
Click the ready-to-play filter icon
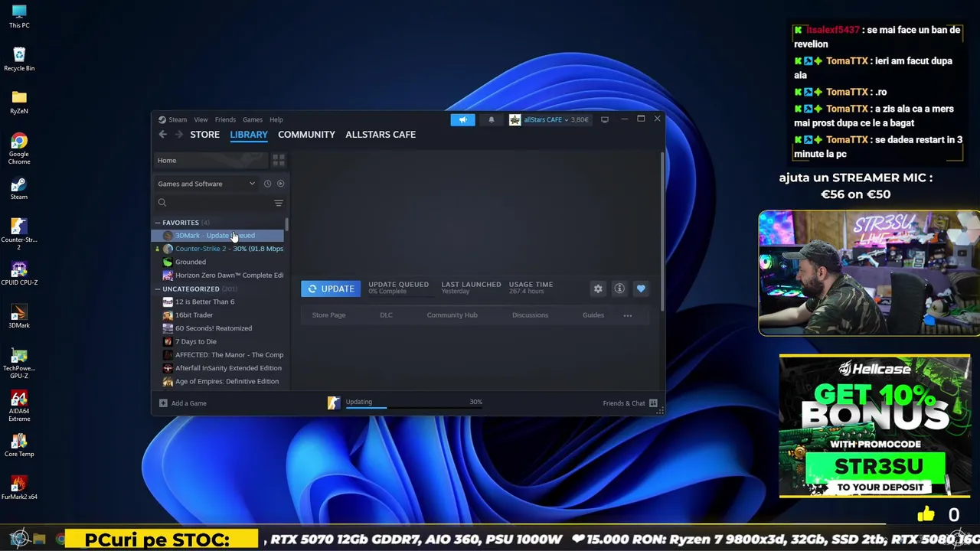click(280, 184)
